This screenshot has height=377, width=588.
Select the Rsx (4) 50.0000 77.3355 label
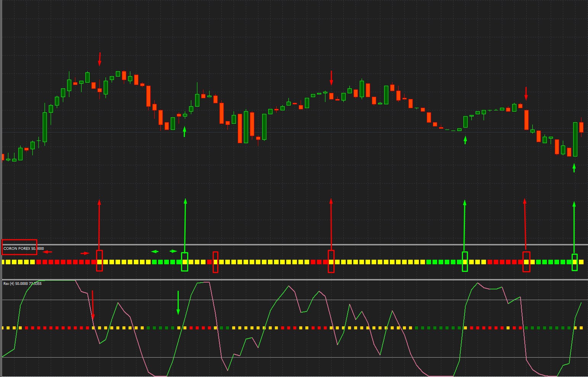(22, 284)
